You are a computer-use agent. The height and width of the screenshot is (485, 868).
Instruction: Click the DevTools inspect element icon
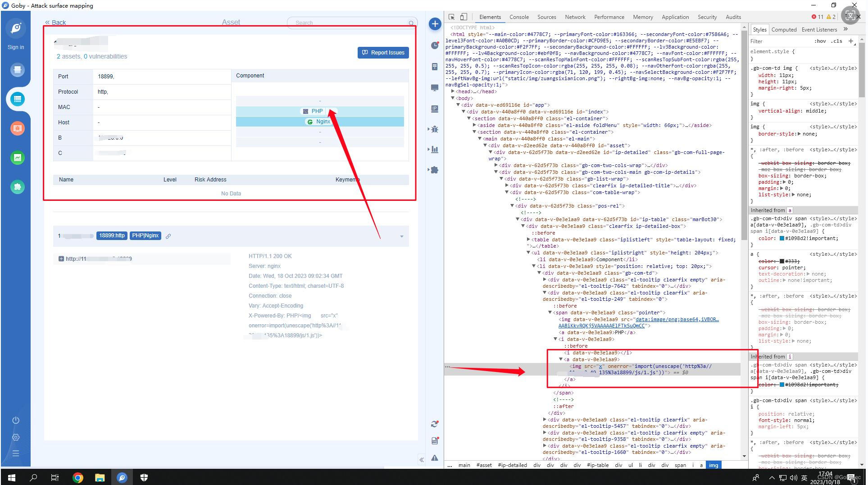(x=452, y=17)
